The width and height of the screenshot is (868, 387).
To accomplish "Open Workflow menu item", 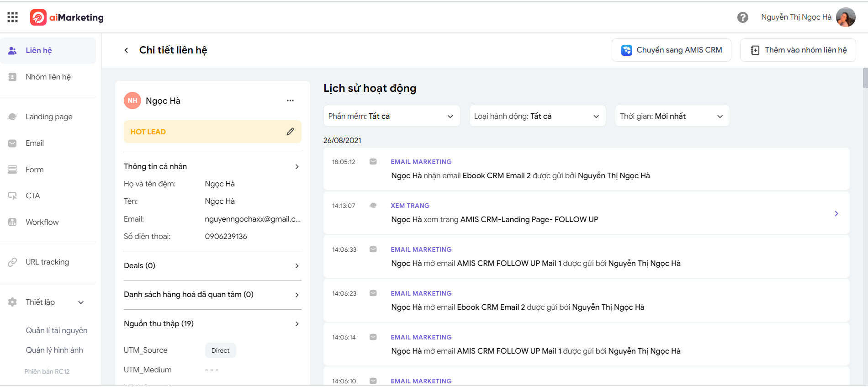I will [x=48, y=222].
